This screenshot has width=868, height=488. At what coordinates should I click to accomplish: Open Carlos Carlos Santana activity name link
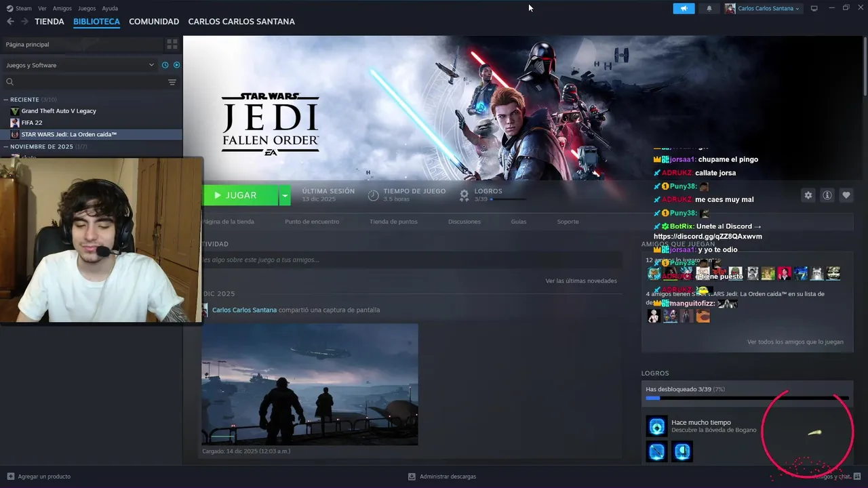(x=244, y=310)
